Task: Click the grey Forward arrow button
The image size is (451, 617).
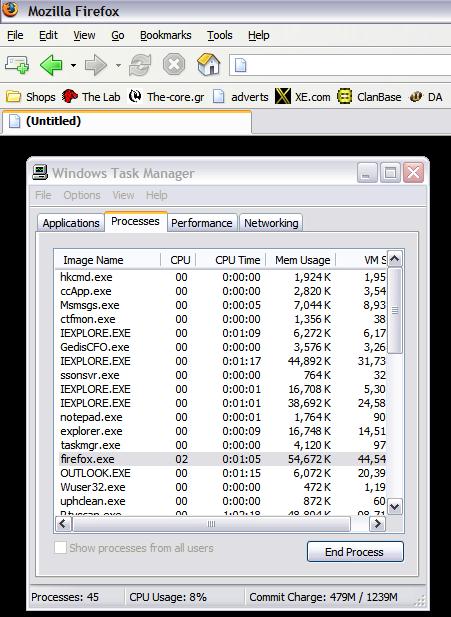Action: click(x=96, y=65)
